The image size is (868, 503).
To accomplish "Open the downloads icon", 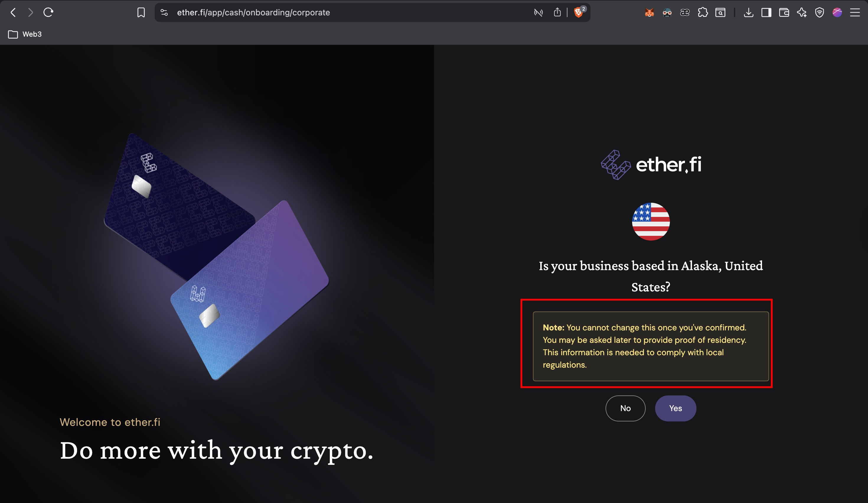I will (748, 13).
